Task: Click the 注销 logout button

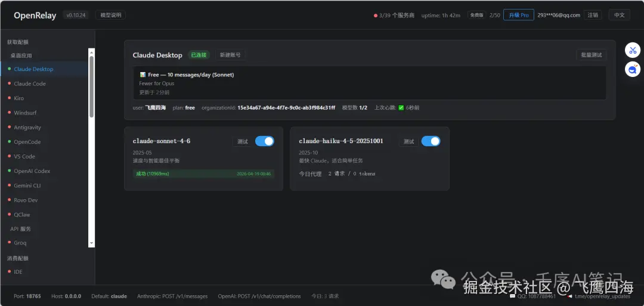Action: 592,15
